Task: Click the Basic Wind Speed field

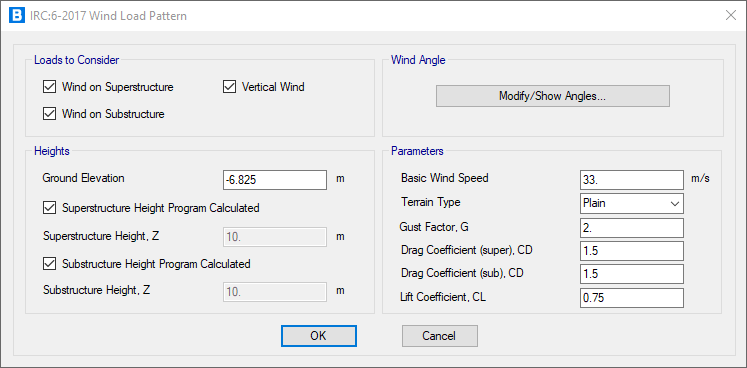Action: (632, 180)
